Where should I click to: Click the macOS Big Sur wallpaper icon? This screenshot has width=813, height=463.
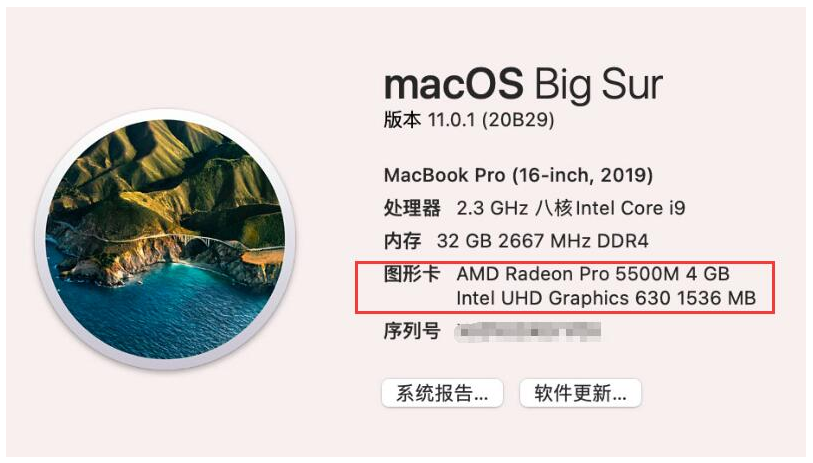point(165,239)
